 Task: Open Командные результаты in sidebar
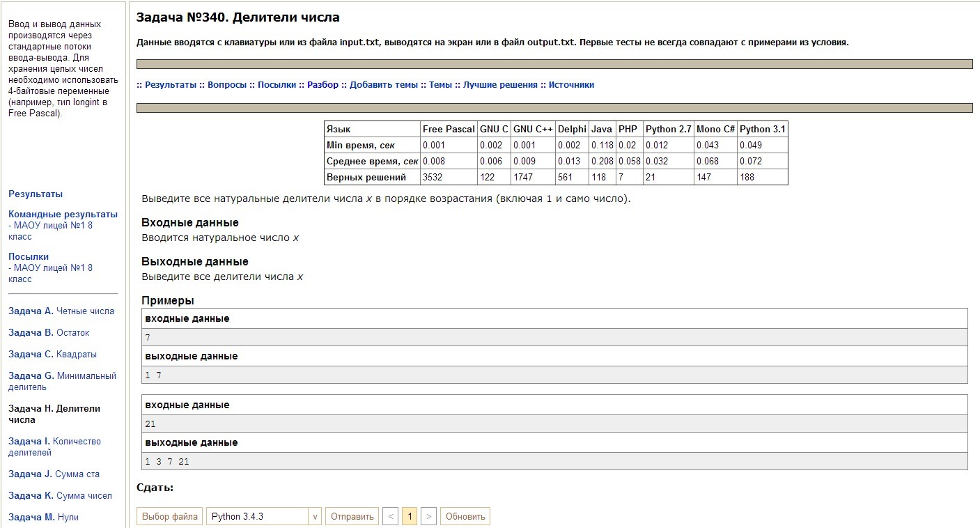click(x=63, y=215)
